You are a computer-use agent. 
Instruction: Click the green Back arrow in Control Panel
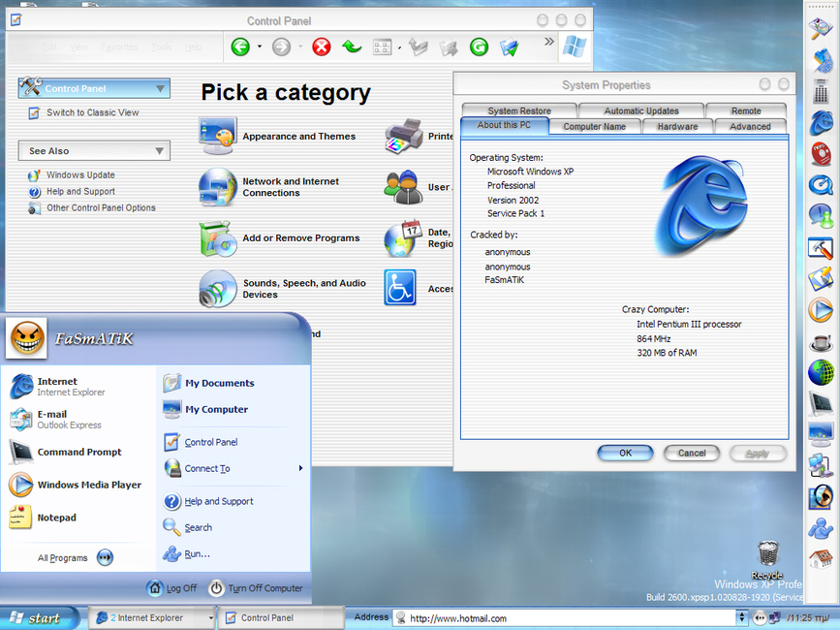click(x=240, y=47)
